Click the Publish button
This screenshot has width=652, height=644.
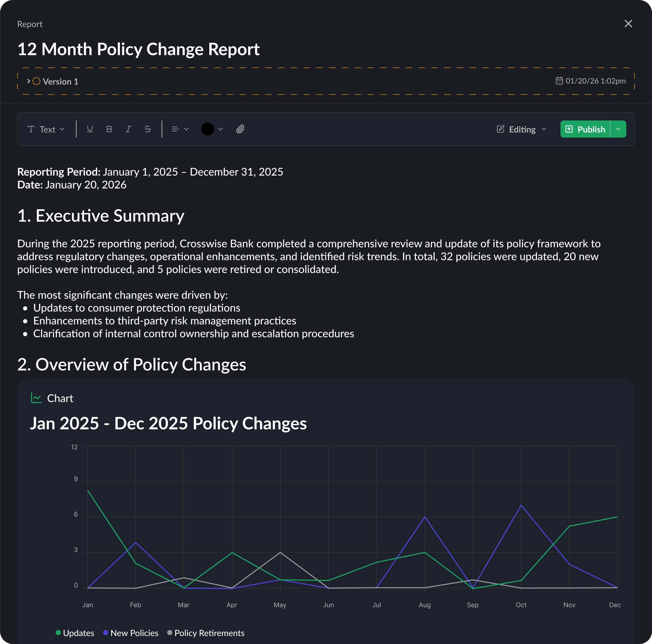pyautogui.click(x=585, y=129)
